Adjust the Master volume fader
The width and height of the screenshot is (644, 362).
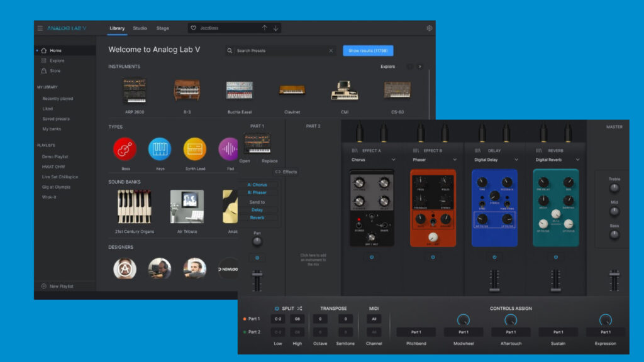pyautogui.click(x=613, y=279)
